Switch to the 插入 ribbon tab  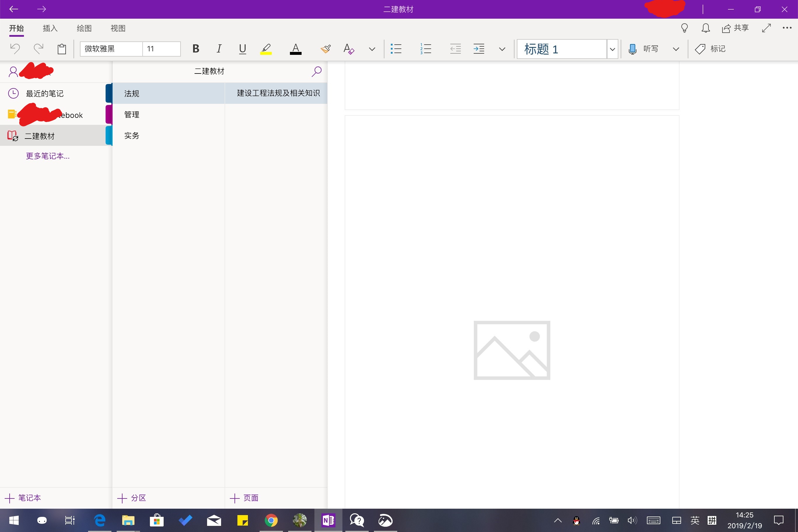point(50,28)
